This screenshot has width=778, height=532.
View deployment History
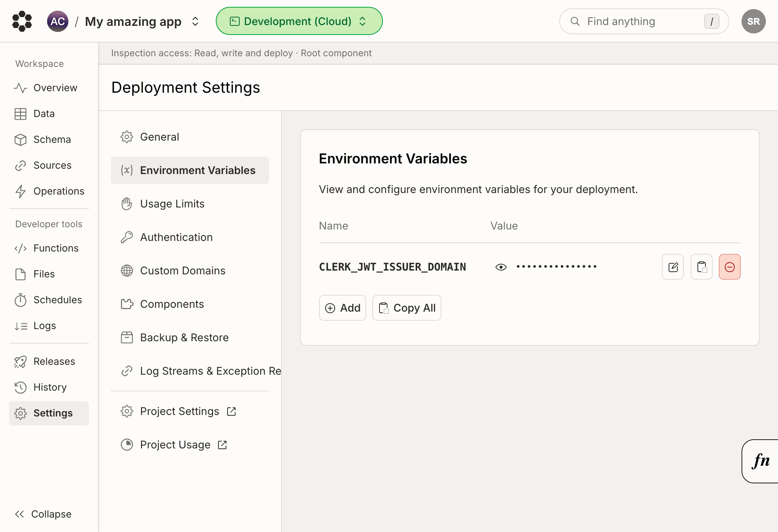point(49,387)
